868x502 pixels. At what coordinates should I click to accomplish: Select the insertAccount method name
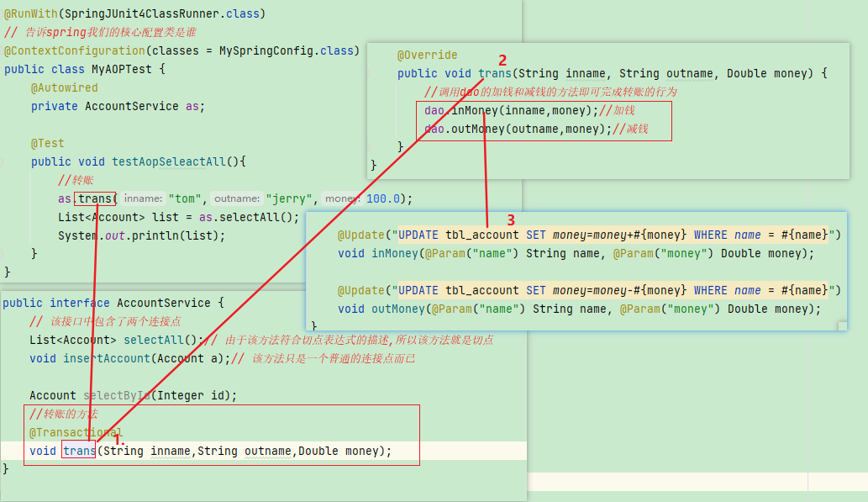[107, 358]
